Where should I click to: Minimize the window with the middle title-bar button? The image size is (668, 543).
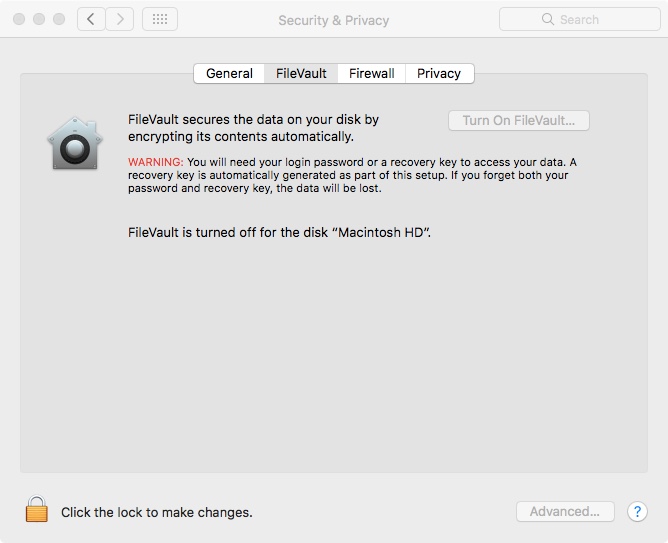click(x=40, y=20)
